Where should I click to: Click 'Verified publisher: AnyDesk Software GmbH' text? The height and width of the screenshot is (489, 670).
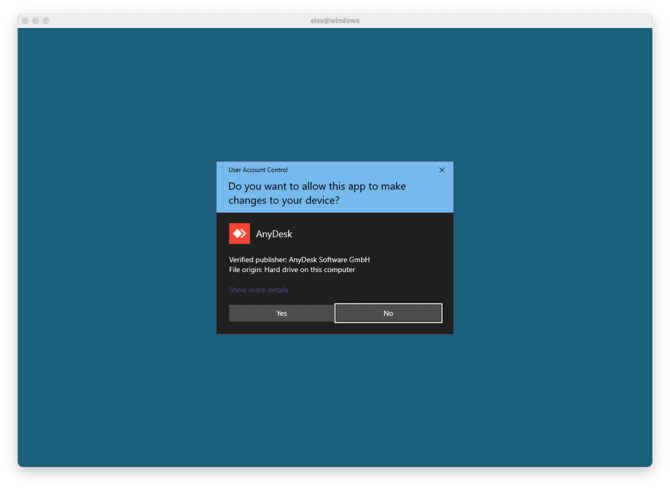(299, 259)
